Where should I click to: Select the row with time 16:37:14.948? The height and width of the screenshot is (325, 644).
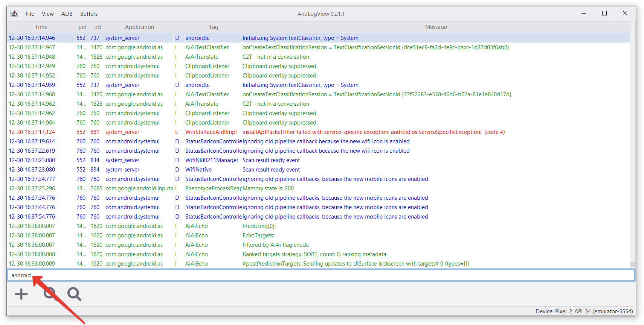coord(319,57)
